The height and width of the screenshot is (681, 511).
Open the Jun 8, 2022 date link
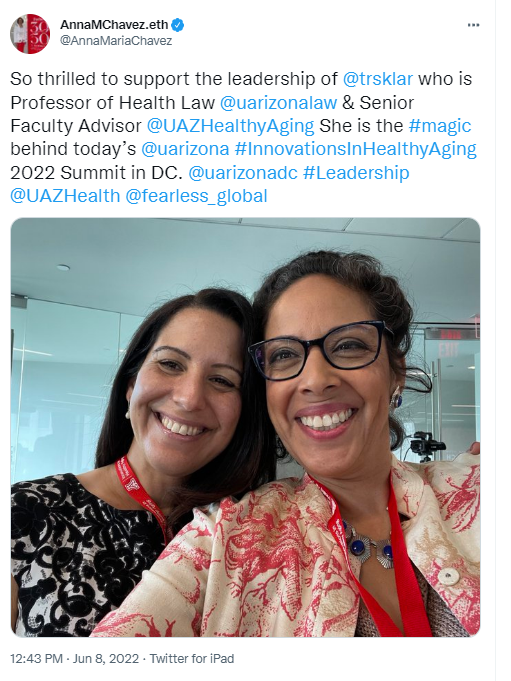106,659
